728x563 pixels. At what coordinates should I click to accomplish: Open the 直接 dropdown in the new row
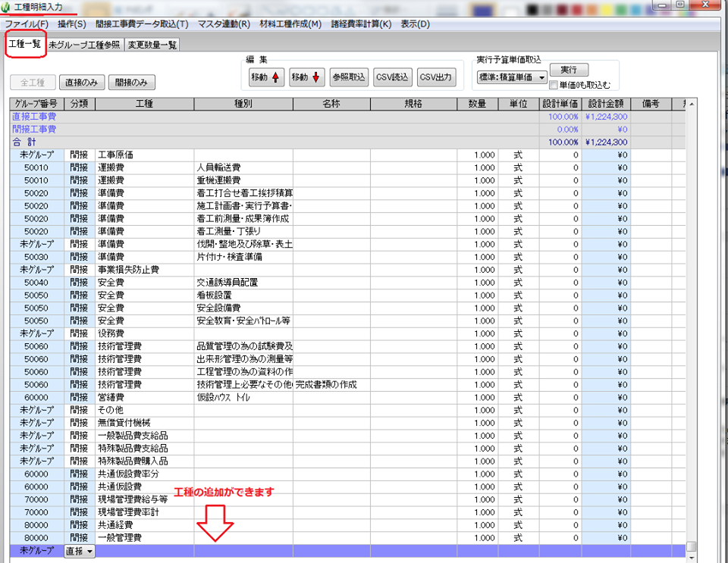click(x=80, y=551)
